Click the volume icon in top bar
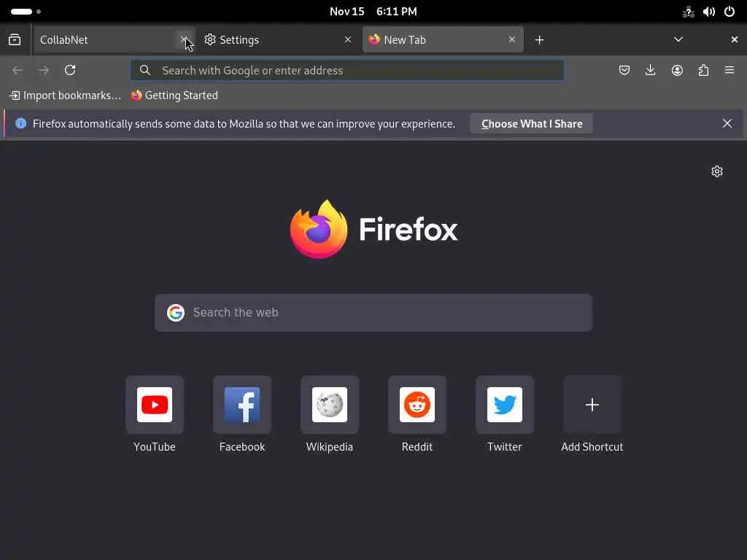Image resolution: width=747 pixels, height=560 pixels. point(709,12)
